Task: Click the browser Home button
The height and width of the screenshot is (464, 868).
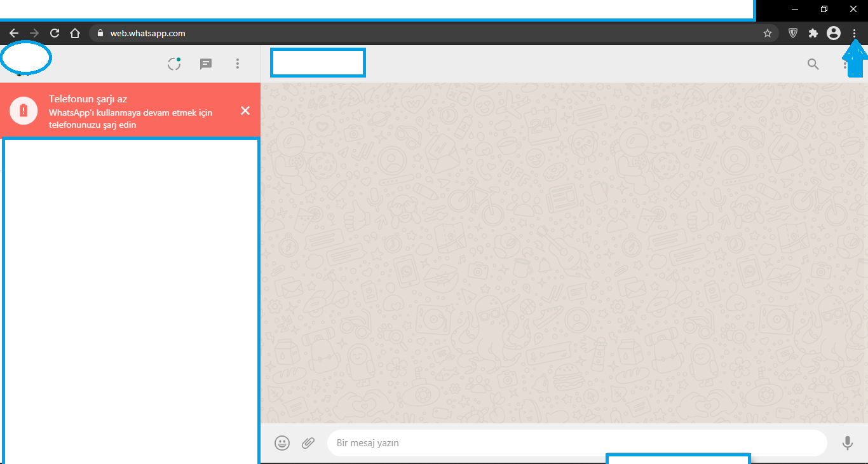Action: pyautogui.click(x=75, y=33)
